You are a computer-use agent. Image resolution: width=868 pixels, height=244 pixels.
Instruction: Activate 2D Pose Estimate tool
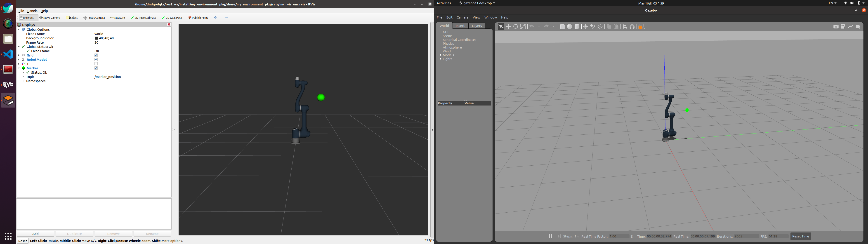pyautogui.click(x=144, y=18)
